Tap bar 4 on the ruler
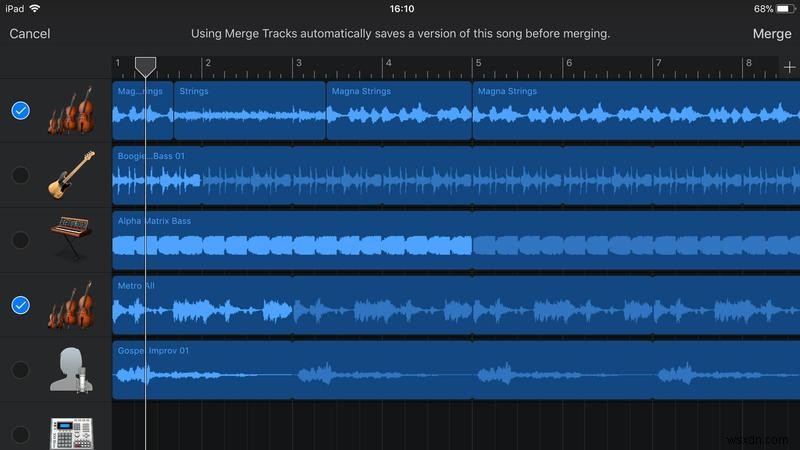The image size is (800, 450). coord(388,63)
